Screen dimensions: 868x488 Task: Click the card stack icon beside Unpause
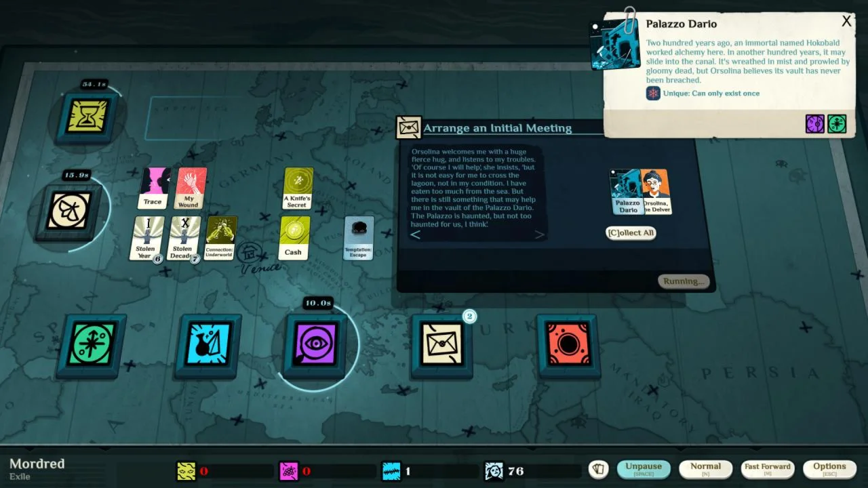[598, 469]
